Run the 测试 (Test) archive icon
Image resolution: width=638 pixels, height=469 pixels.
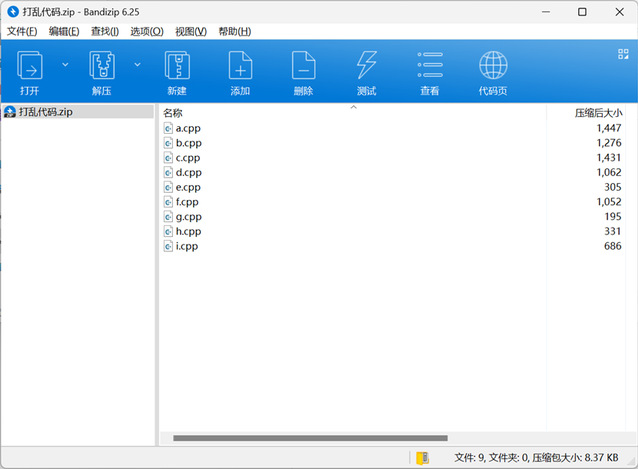pyautogui.click(x=366, y=67)
